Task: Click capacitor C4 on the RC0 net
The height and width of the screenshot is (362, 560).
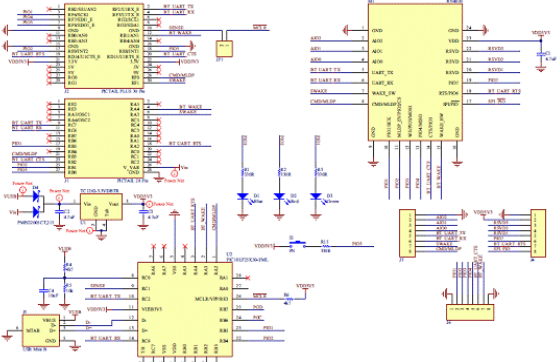Action: point(44,290)
